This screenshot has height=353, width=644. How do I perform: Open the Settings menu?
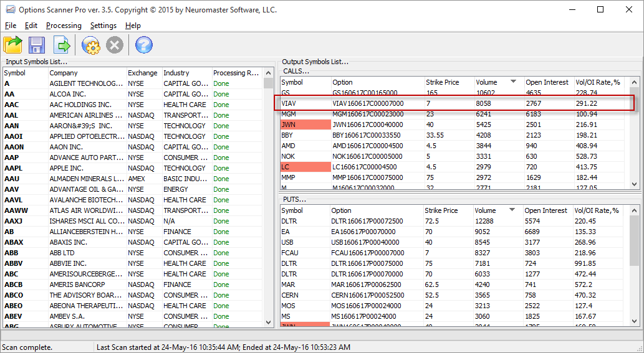(103, 26)
